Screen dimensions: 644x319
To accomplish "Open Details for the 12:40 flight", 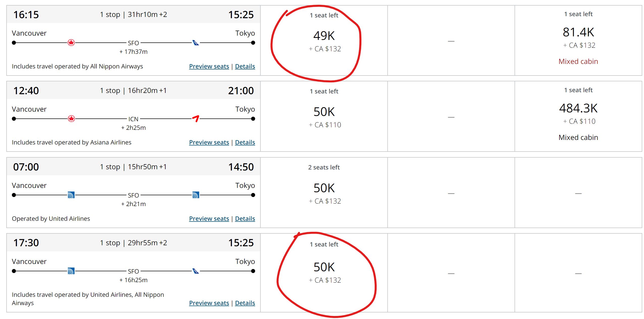I will (x=245, y=142).
